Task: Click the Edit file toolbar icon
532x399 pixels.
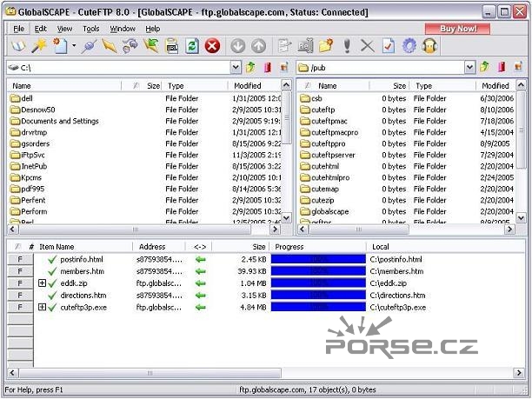Action: [x=284, y=46]
